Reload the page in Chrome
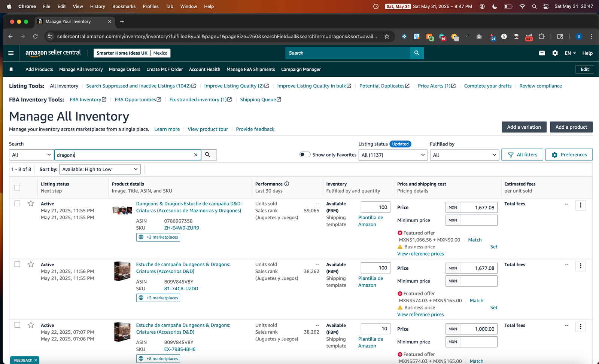Image resolution: width=599 pixels, height=364 pixels. (x=35, y=36)
